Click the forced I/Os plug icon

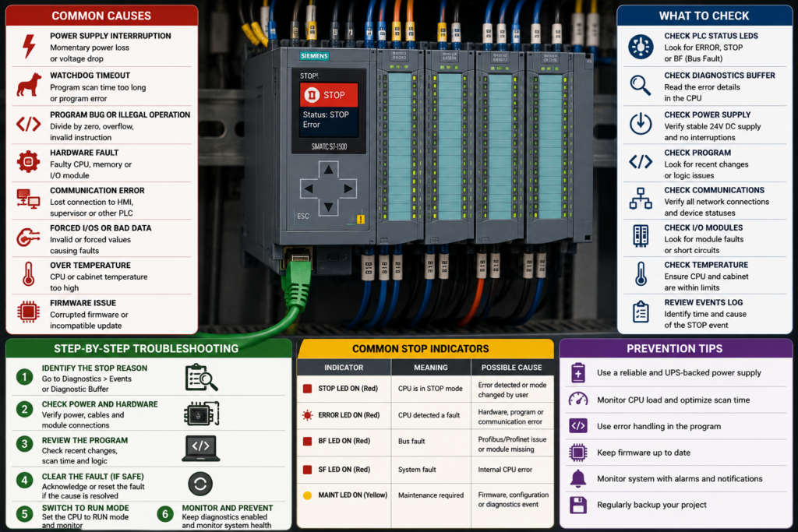[x=28, y=237]
